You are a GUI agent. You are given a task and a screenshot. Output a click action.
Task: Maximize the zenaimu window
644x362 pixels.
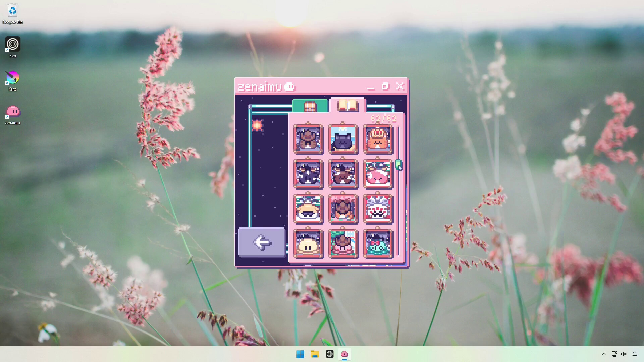tap(385, 86)
